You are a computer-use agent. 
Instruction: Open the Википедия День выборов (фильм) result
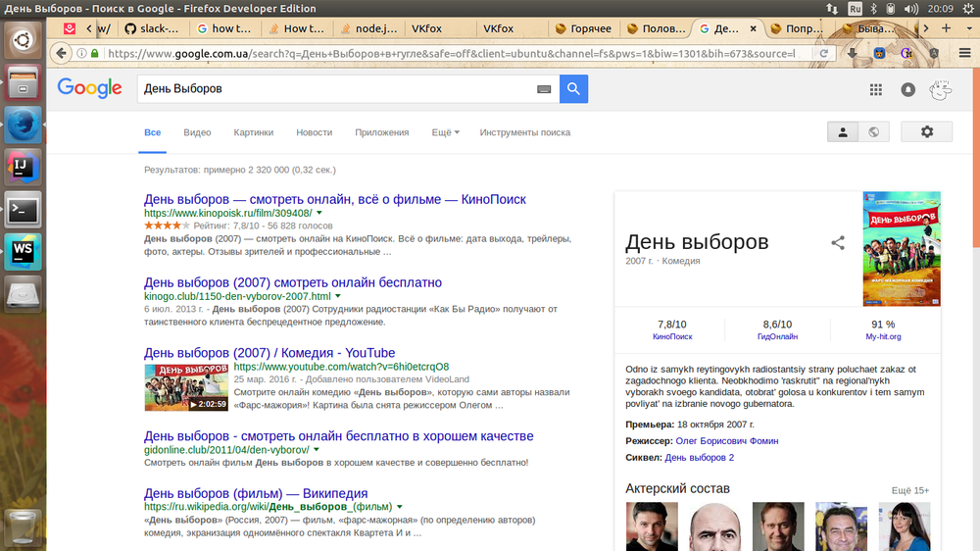pos(256,493)
